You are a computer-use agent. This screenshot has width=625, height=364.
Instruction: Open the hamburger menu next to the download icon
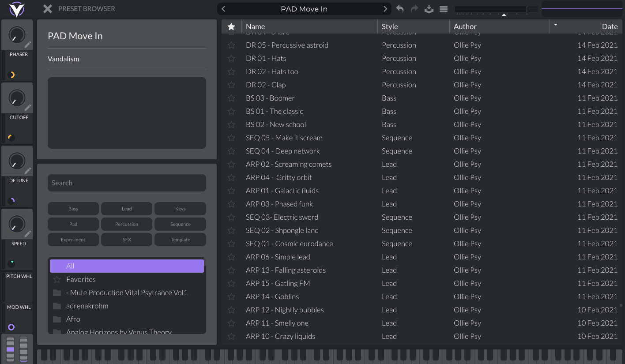click(443, 8)
